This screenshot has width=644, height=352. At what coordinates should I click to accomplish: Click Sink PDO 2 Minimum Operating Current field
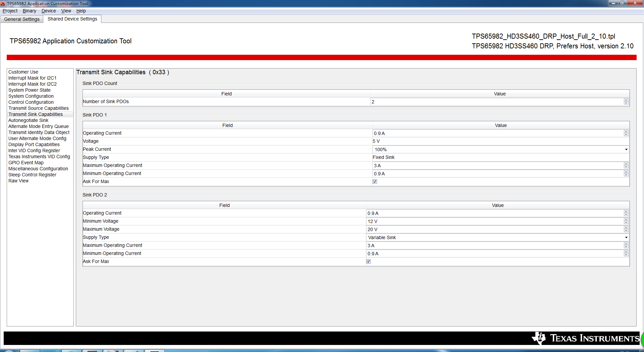click(x=495, y=254)
